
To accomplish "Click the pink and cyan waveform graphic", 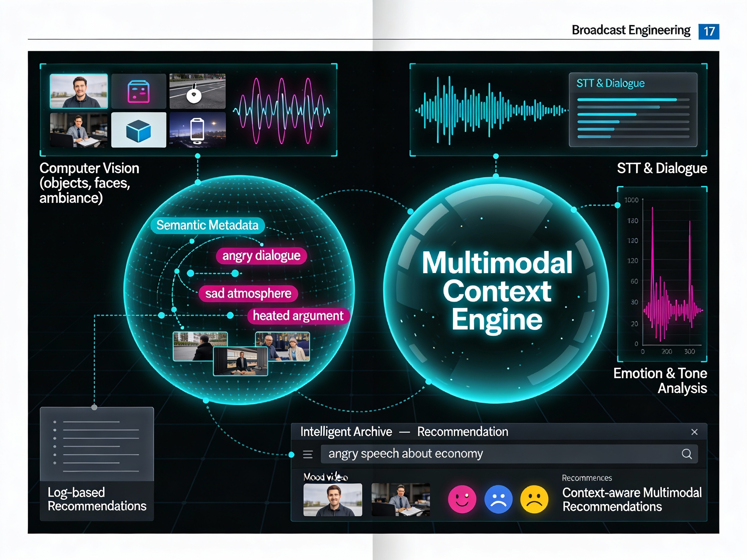I will pos(281,111).
